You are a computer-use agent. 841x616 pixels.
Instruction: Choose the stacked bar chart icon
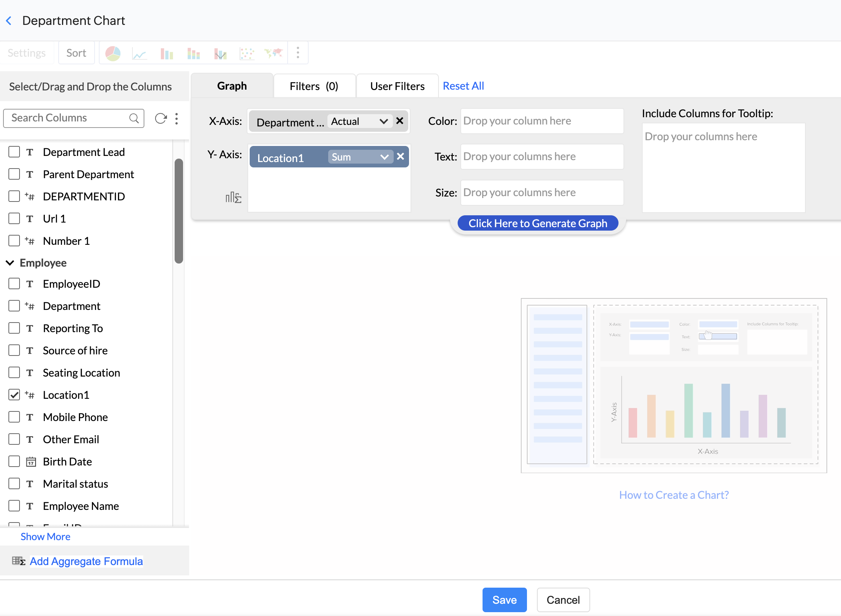193,53
